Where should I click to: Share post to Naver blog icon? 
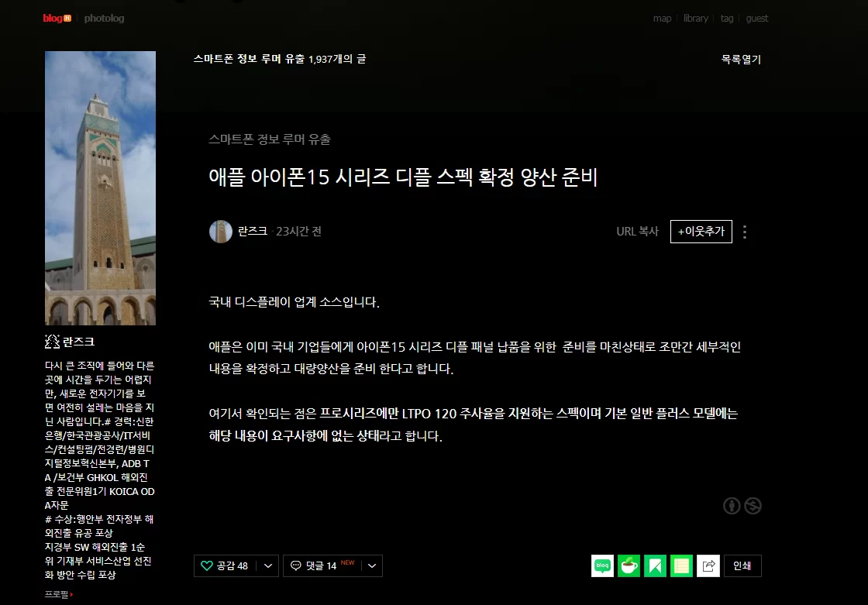coord(602,565)
